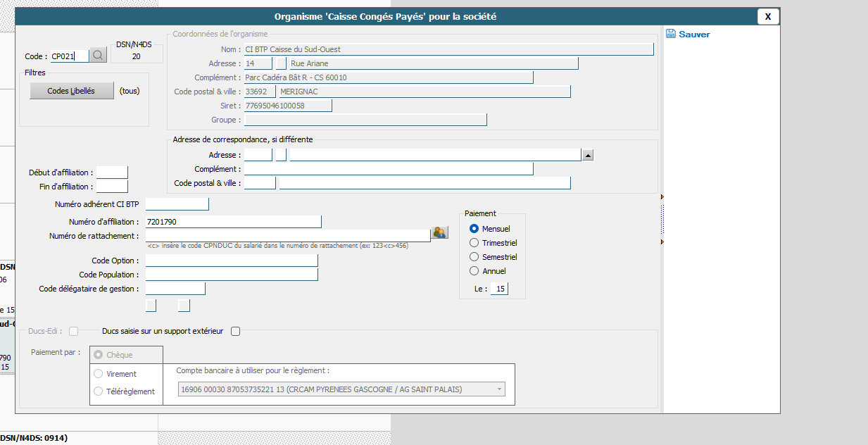Focus the Début d'affiliation date field
Screen dimensions: 868x445
tap(112, 173)
